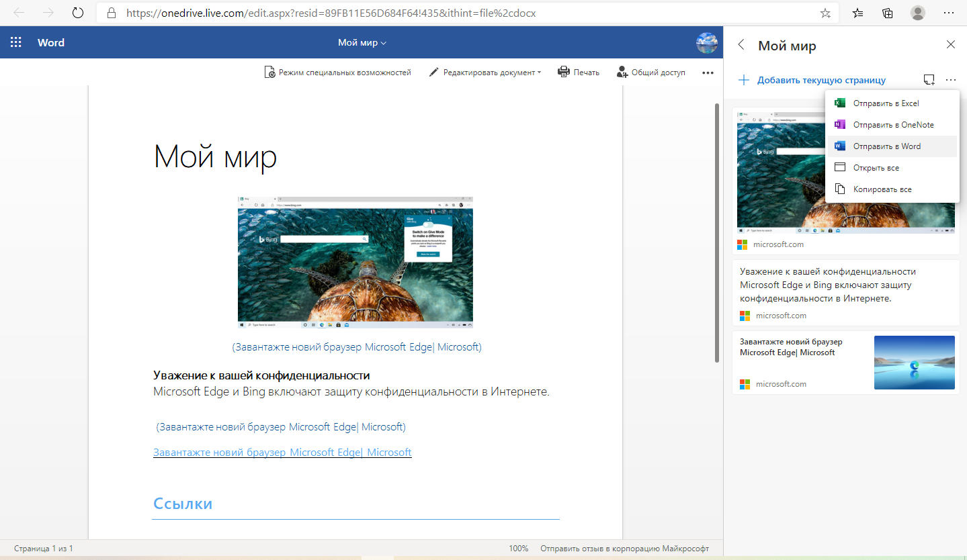Click the browser forward arrow
Image resolution: width=967 pixels, height=560 pixels.
(48, 13)
